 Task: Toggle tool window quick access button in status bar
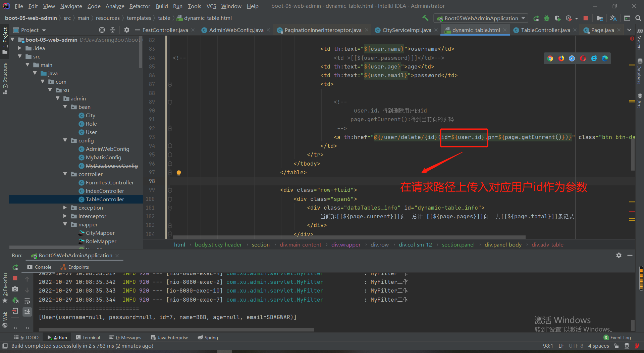[x=5, y=346]
